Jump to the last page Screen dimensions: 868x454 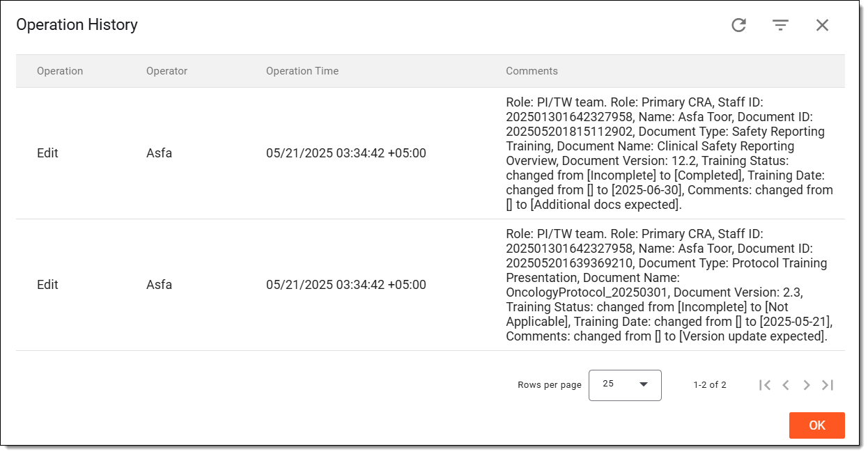(x=828, y=385)
